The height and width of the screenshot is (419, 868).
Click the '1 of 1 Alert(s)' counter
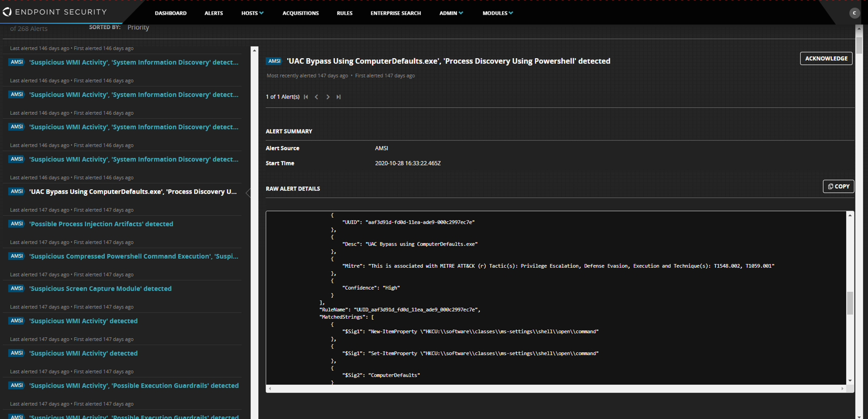tap(283, 97)
